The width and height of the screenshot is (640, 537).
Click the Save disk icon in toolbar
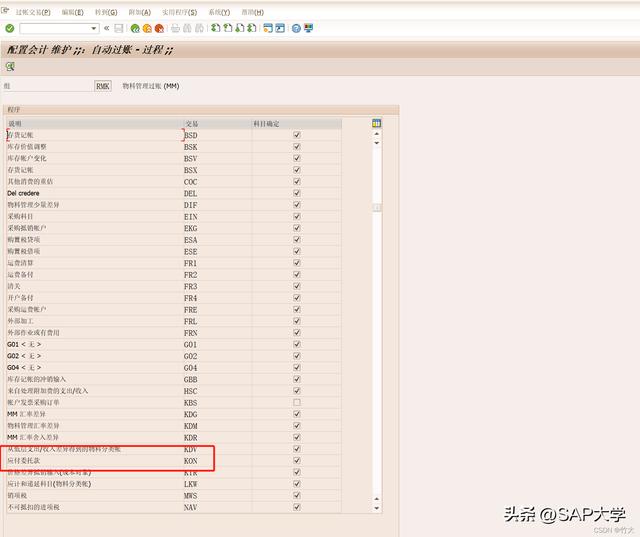coord(119,28)
